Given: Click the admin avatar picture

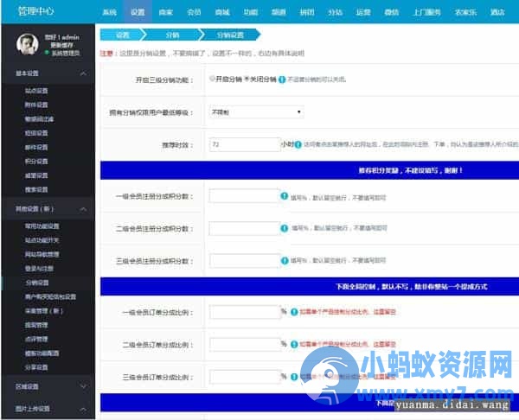Looking at the screenshot, I should pyautogui.click(x=28, y=44).
